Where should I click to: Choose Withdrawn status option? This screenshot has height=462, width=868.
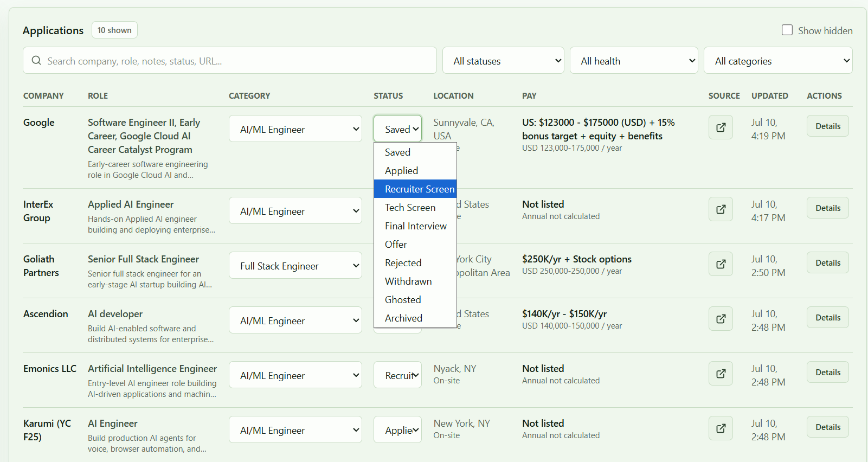click(x=415, y=281)
